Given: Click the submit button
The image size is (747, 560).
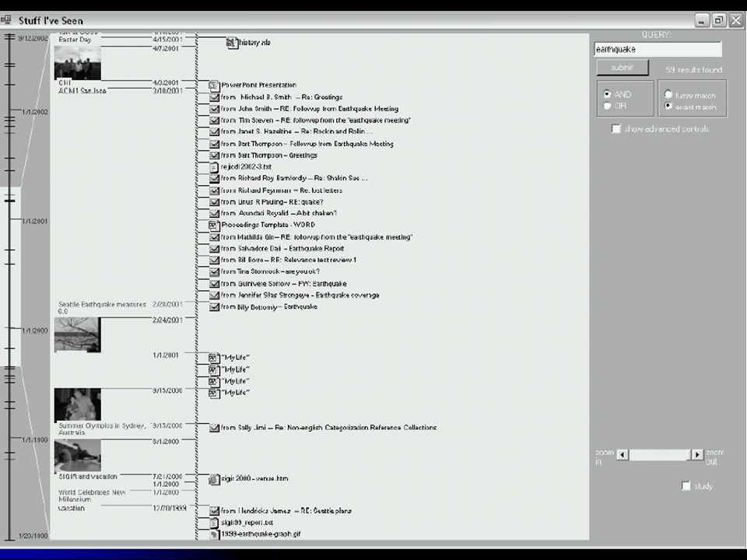Looking at the screenshot, I should point(622,68).
